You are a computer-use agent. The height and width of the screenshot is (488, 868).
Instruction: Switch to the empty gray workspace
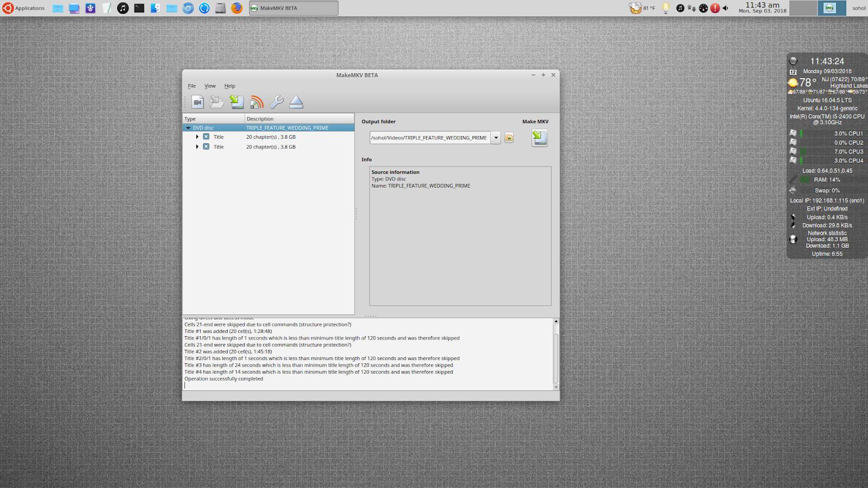[x=803, y=8]
